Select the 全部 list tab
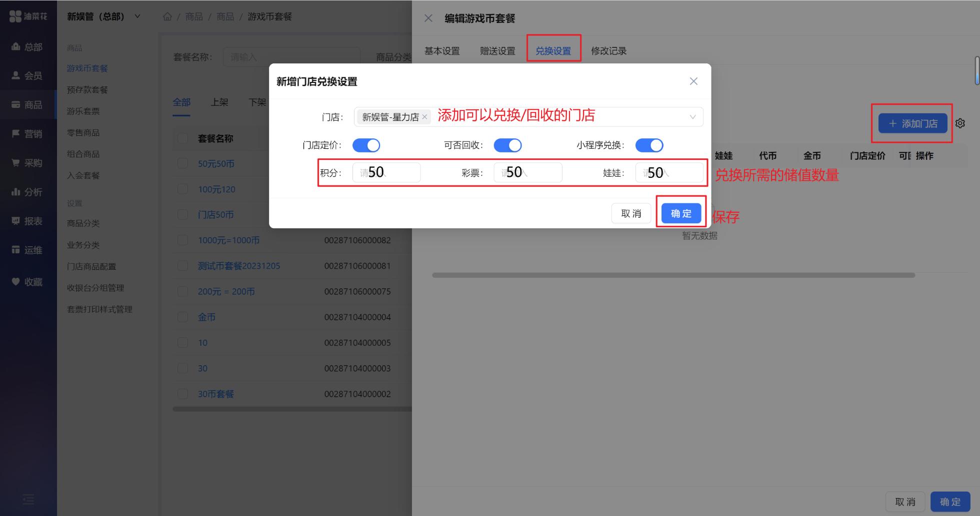This screenshot has width=980, height=516. [x=181, y=102]
